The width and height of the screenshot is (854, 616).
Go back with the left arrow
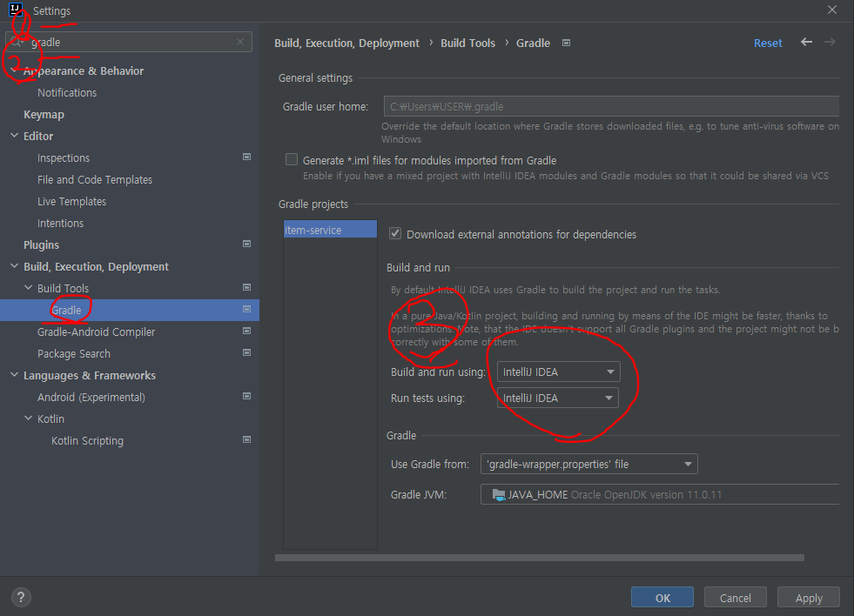[x=807, y=42]
